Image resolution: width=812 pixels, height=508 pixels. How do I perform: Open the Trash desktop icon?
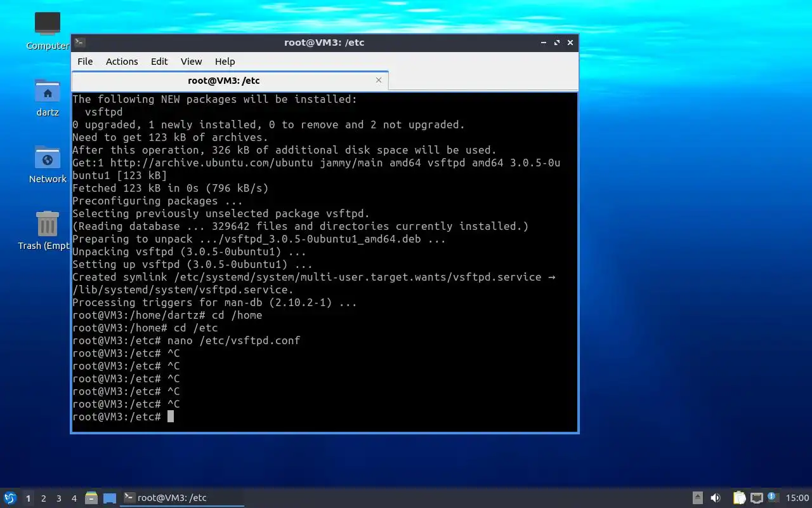point(44,231)
